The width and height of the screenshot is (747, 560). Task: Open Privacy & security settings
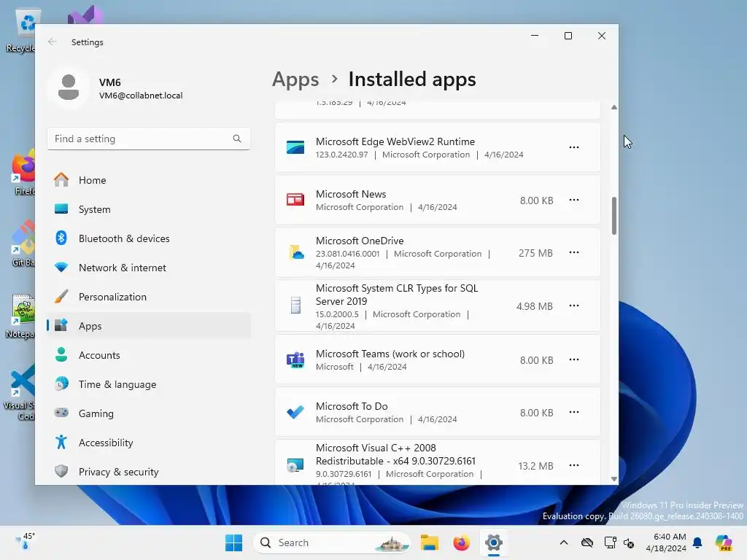149,472
